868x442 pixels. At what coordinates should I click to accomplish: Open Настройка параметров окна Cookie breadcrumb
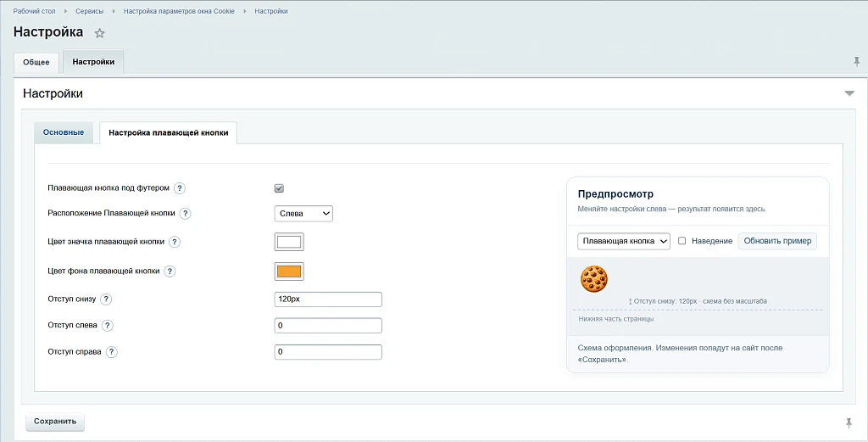click(179, 11)
